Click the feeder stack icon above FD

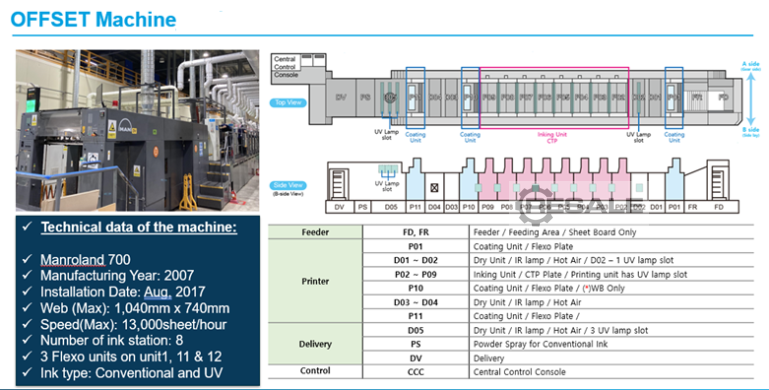[718, 183]
